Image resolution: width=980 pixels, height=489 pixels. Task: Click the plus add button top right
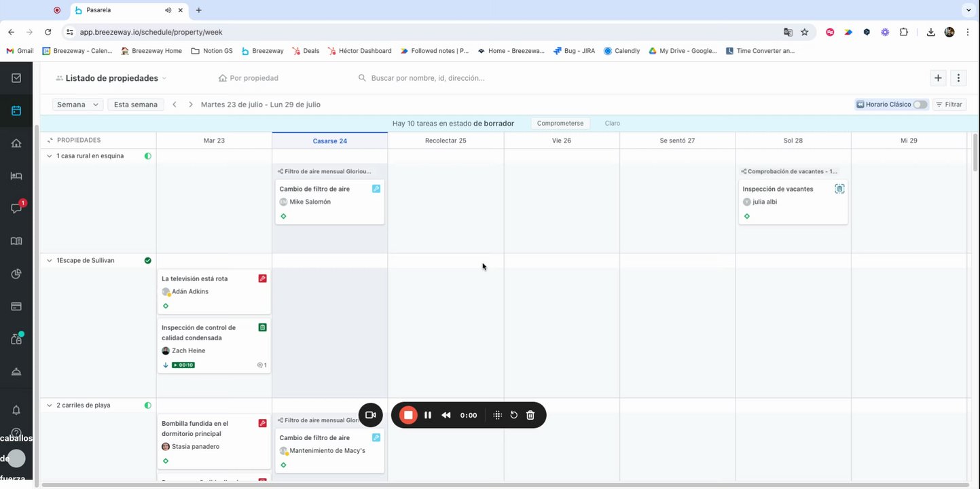(938, 78)
